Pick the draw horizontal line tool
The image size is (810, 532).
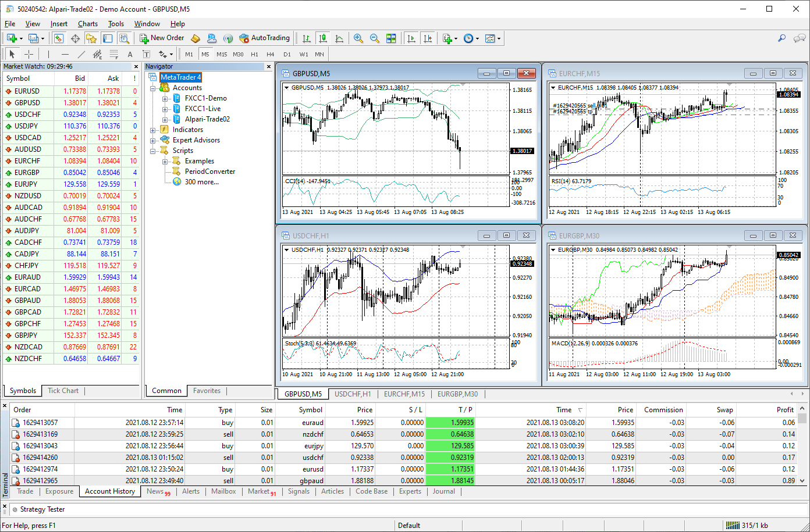[65, 54]
